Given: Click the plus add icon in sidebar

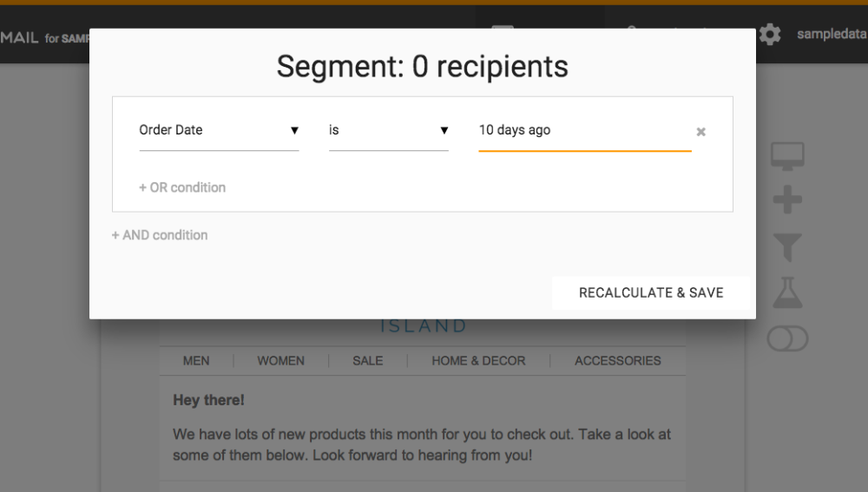Looking at the screenshot, I should pyautogui.click(x=787, y=201).
